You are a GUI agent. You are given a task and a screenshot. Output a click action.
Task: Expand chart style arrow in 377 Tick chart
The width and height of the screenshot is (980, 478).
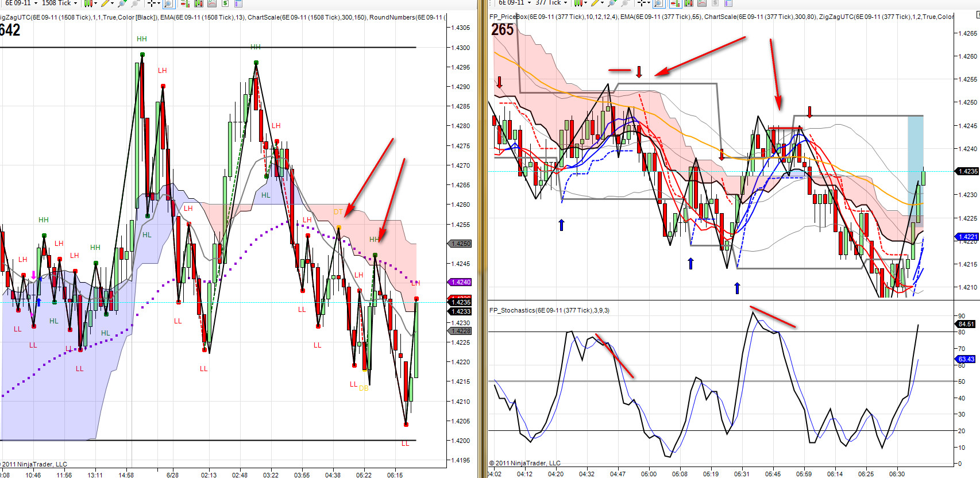click(586, 3)
